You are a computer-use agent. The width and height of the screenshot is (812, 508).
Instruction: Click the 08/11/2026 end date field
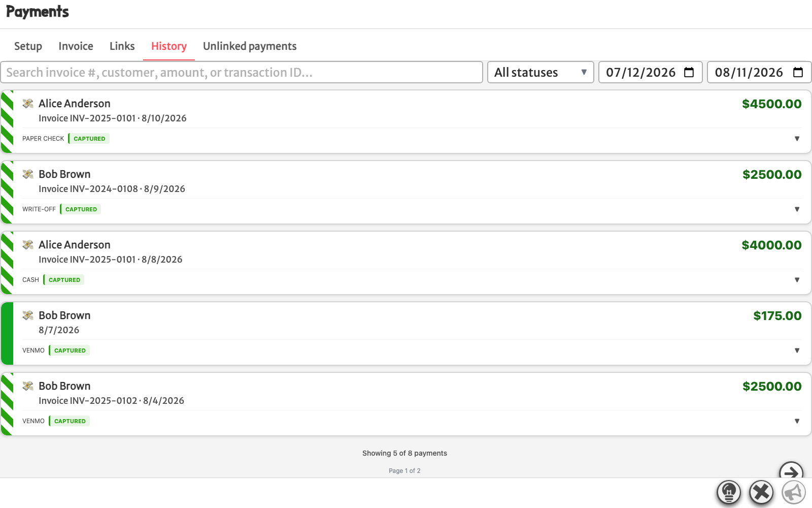pyautogui.click(x=759, y=72)
